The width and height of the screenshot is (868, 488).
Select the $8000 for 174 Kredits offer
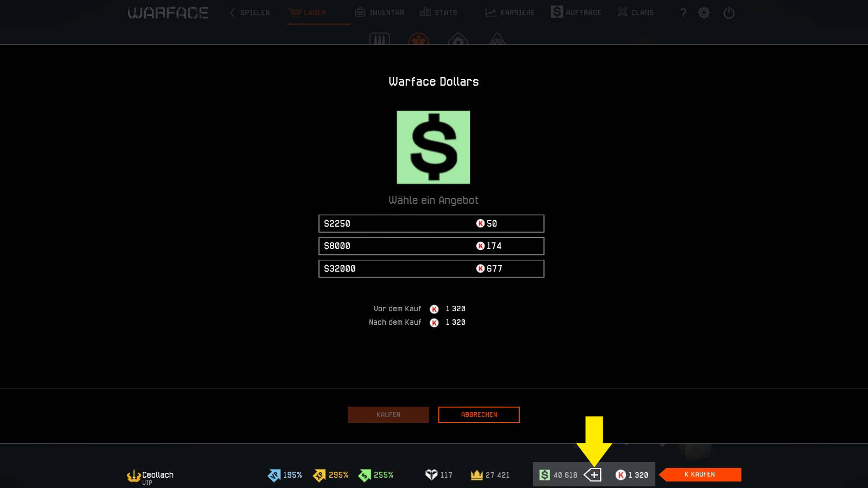[431, 246]
